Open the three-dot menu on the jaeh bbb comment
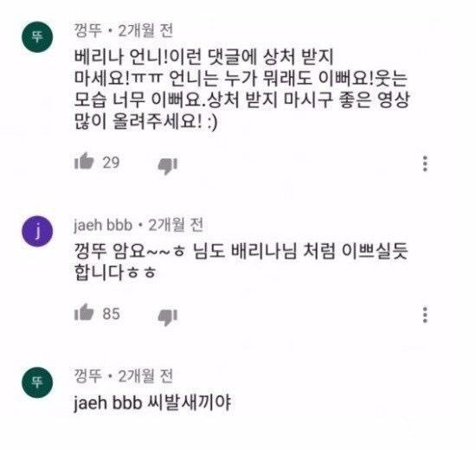The image size is (476, 450). (425, 315)
